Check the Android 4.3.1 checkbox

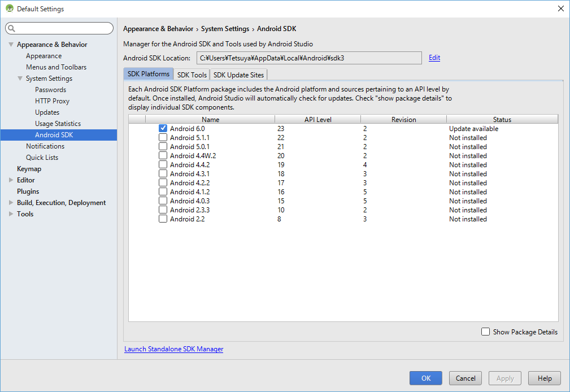point(163,174)
